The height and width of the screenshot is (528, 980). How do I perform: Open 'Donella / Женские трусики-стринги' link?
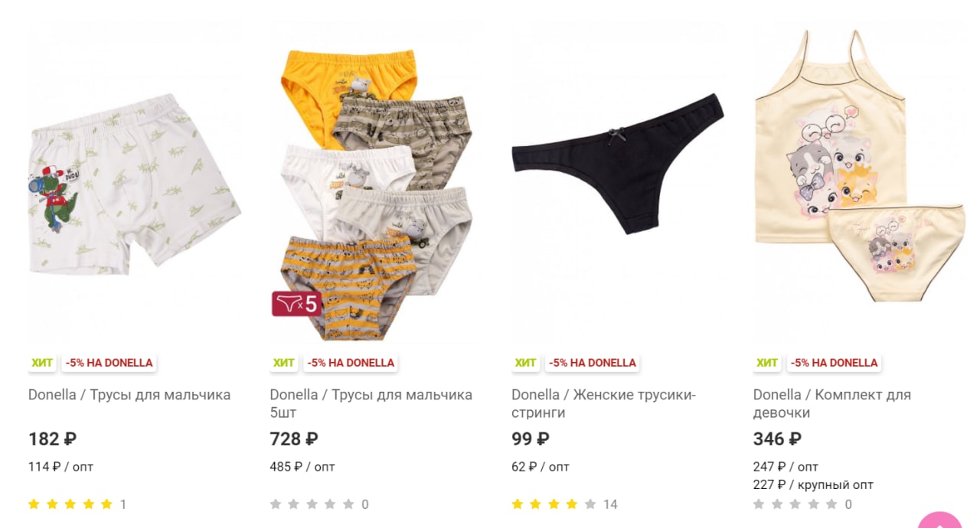click(603, 403)
